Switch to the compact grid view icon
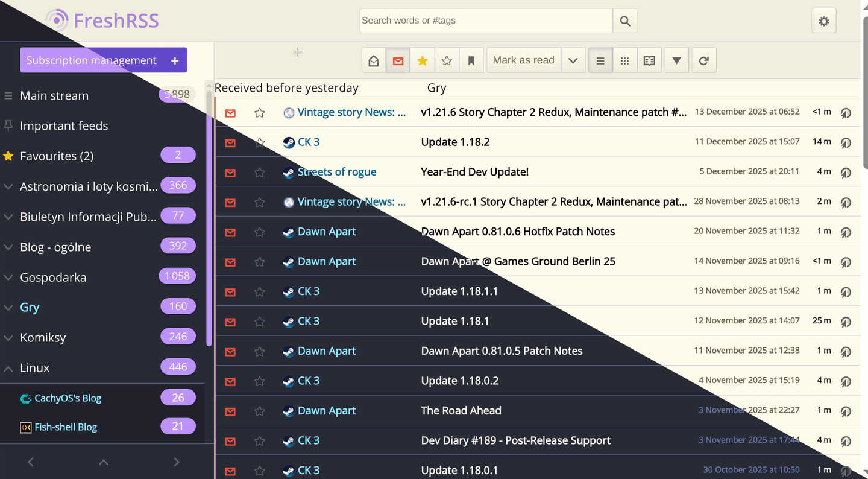Screen dimensions: 868x479 (x=624, y=60)
